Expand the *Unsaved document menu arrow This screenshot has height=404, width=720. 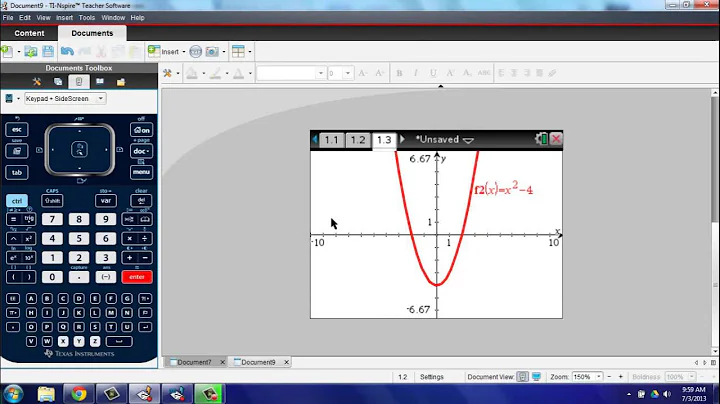pos(468,140)
